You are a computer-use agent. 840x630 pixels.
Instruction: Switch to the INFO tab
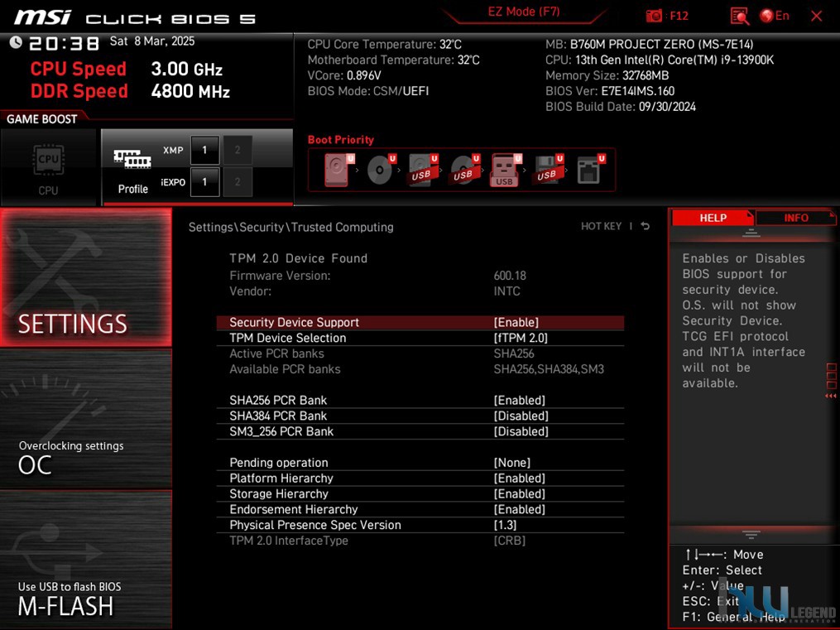pyautogui.click(x=795, y=218)
